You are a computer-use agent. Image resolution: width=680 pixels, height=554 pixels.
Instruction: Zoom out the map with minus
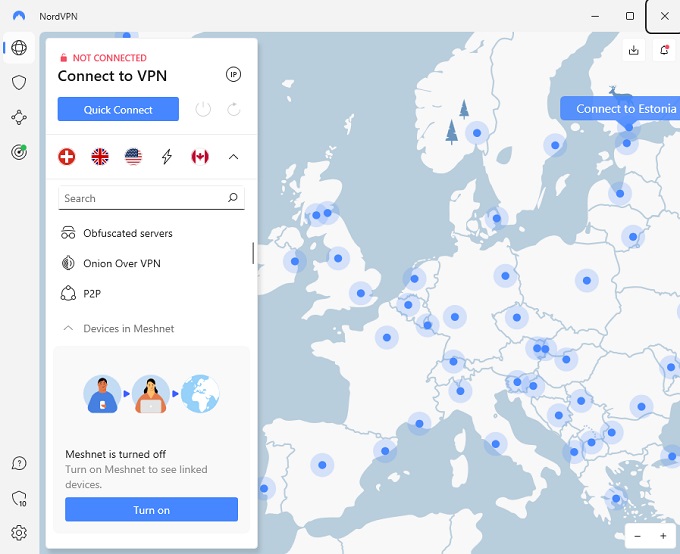(x=638, y=536)
